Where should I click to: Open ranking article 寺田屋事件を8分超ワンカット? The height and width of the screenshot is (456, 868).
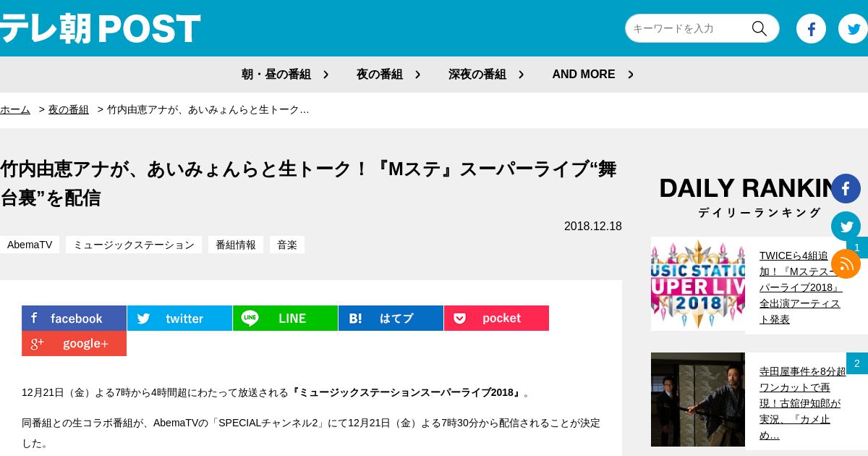coord(802,403)
